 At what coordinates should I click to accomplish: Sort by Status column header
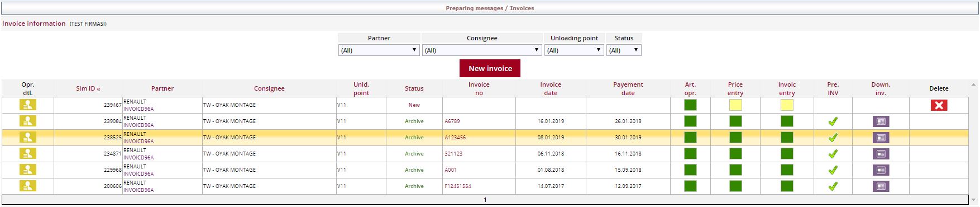pos(414,88)
